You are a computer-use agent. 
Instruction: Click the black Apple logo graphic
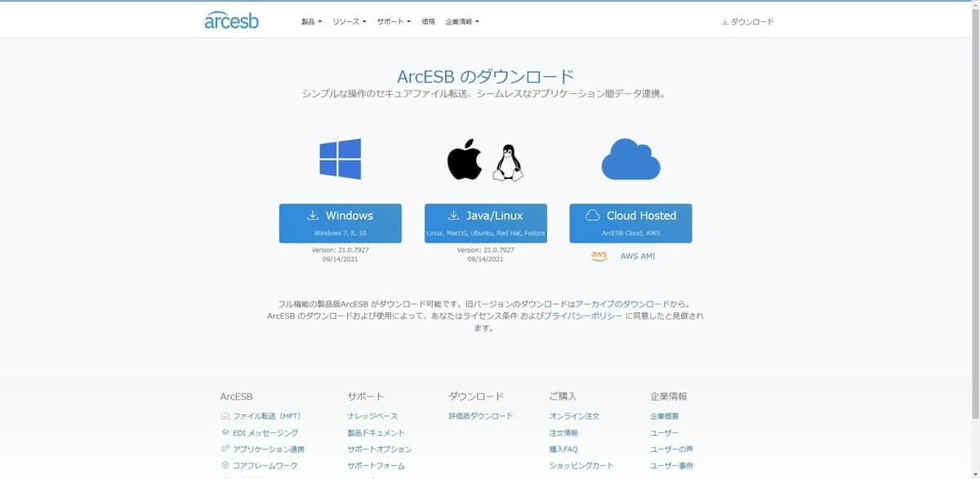465,159
